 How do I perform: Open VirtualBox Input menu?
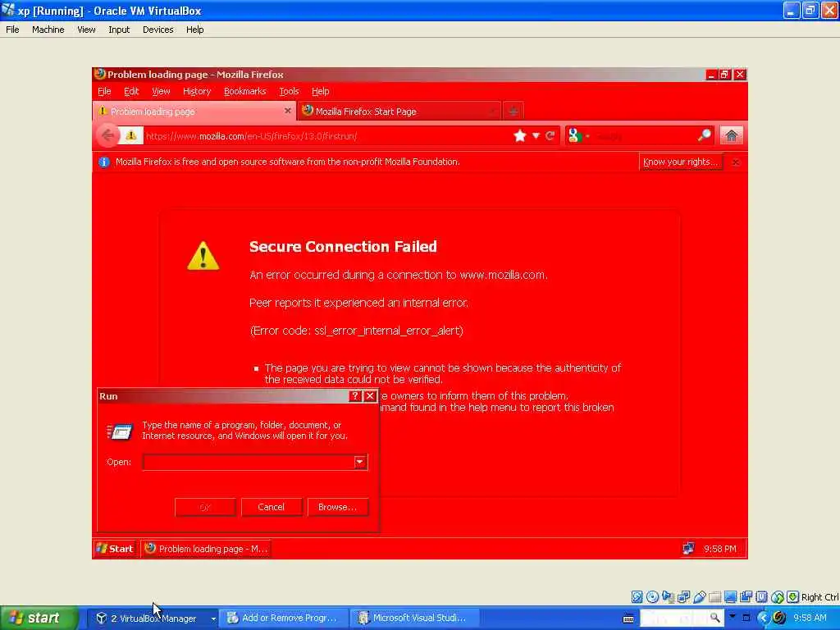(119, 30)
